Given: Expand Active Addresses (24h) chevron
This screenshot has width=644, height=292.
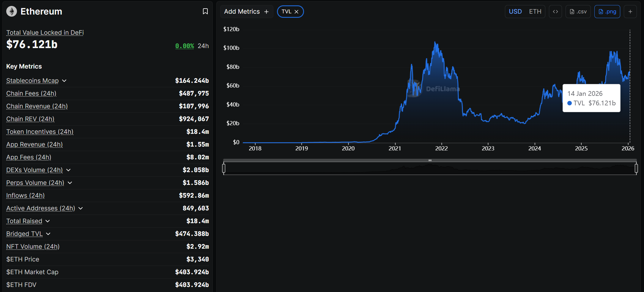Looking at the screenshot, I should 81,208.
